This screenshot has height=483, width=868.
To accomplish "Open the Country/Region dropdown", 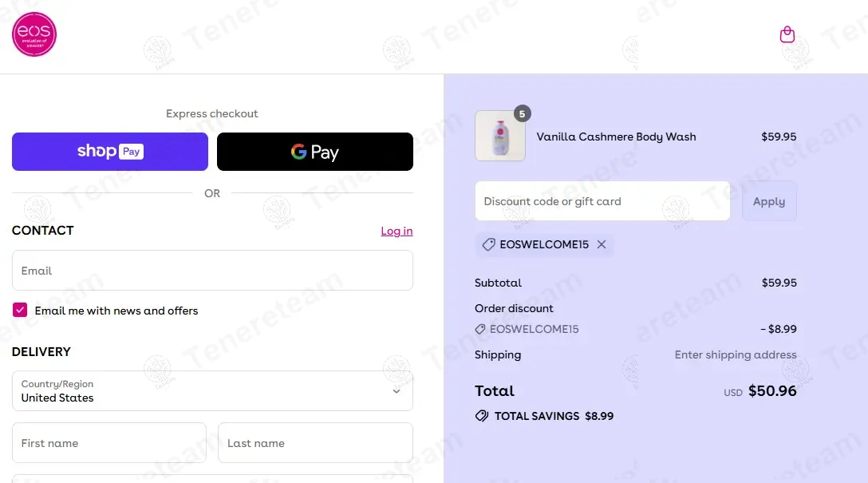I will (212, 390).
